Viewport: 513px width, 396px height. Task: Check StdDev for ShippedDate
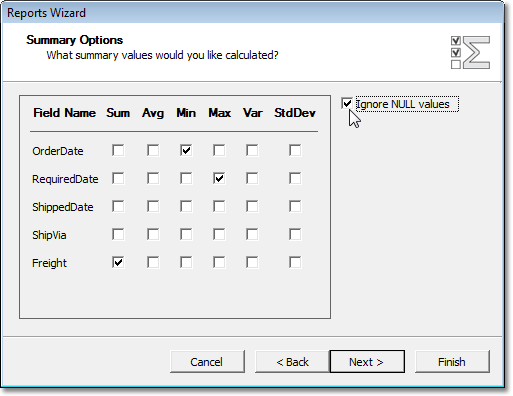pos(295,206)
